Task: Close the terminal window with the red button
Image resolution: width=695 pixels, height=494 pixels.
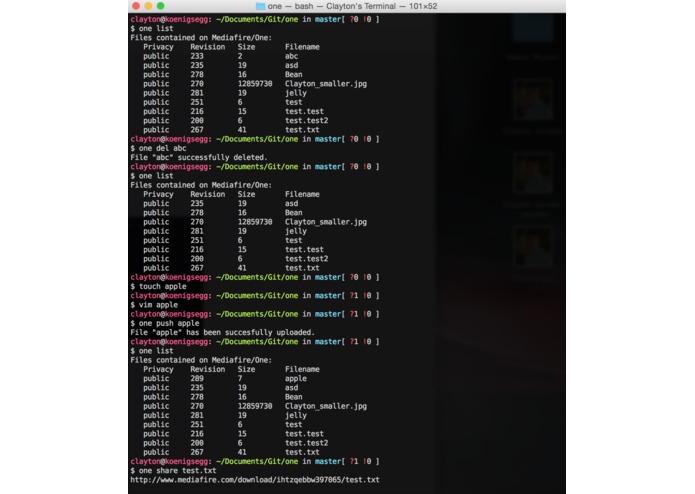Action: click(x=136, y=6)
